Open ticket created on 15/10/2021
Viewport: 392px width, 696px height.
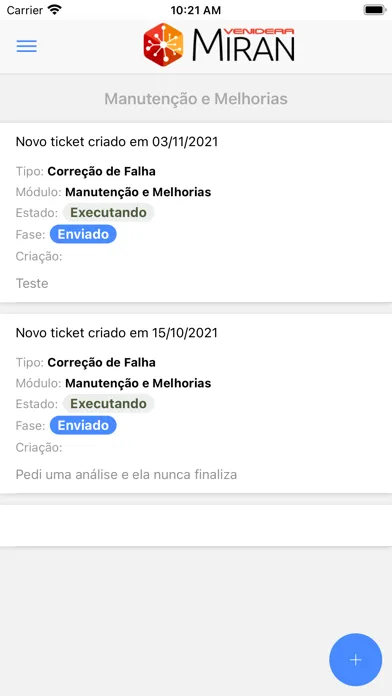tap(196, 403)
